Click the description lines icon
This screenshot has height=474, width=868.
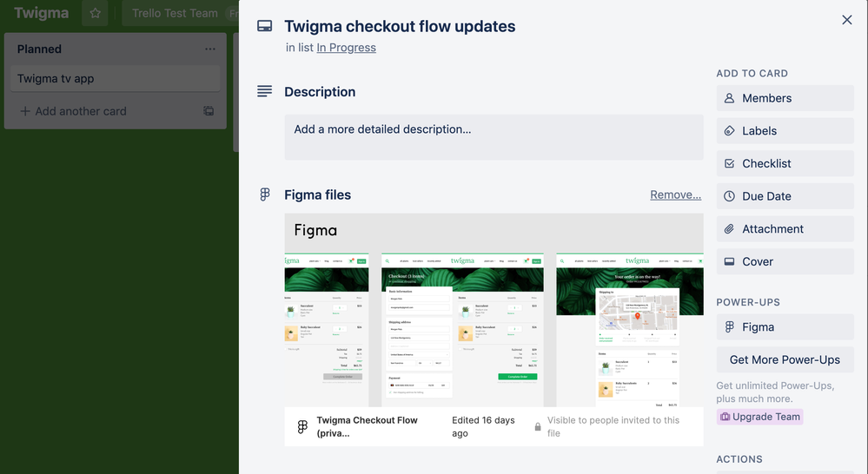point(265,91)
